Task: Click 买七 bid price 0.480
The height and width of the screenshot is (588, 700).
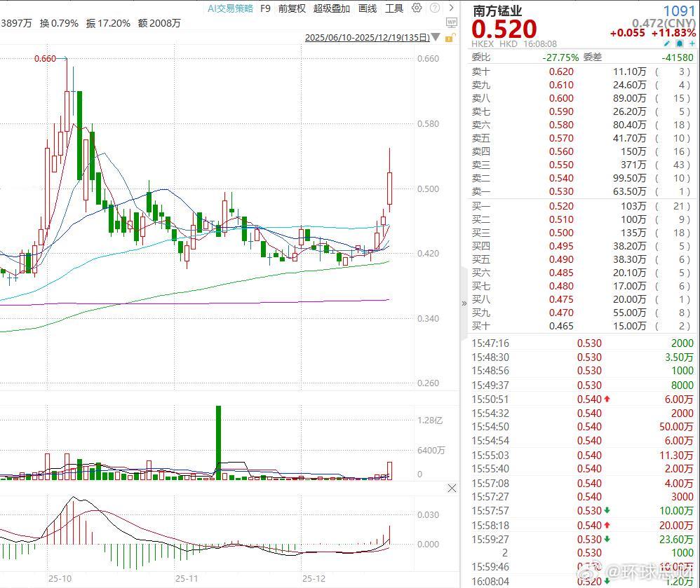Action: tap(561, 287)
